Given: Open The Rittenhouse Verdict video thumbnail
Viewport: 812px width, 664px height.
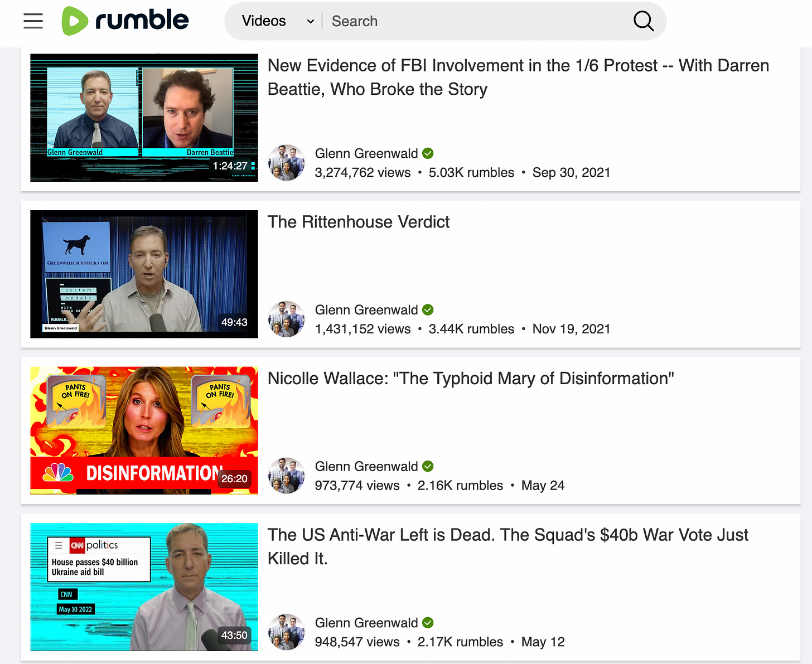Looking at the screenshot, I should [x=144, y=274].
